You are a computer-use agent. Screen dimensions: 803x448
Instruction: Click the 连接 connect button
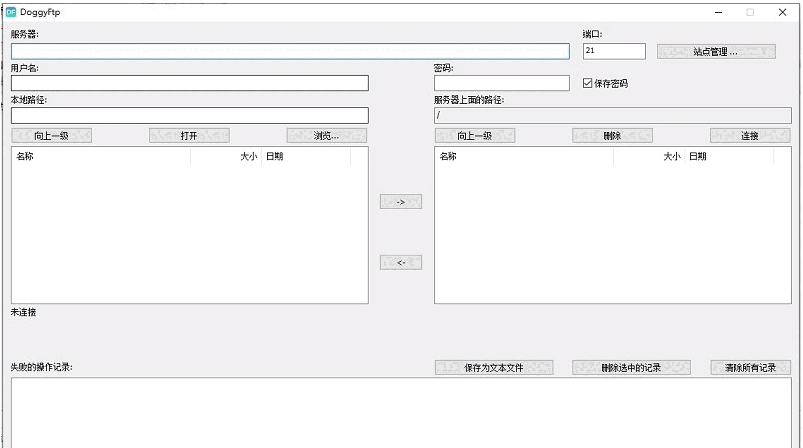coord(750,136)
